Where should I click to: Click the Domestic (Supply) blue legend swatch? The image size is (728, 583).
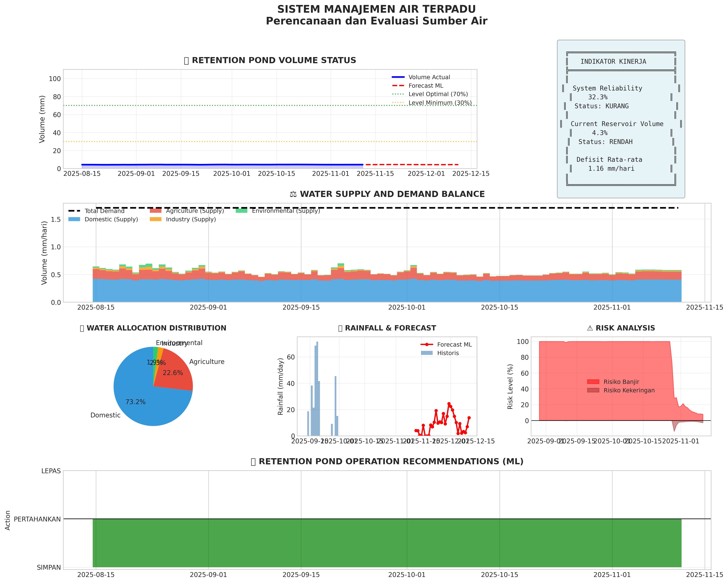click(x=74, y=219)
